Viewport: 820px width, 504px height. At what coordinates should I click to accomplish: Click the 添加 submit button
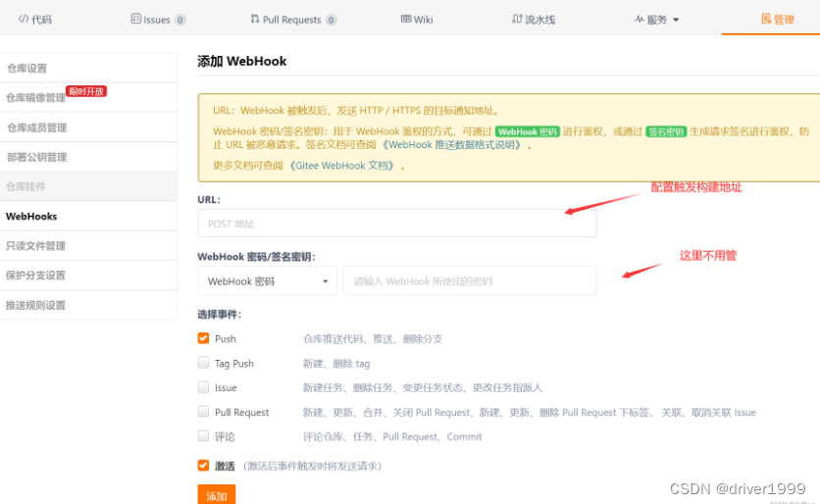click(217, 494)
